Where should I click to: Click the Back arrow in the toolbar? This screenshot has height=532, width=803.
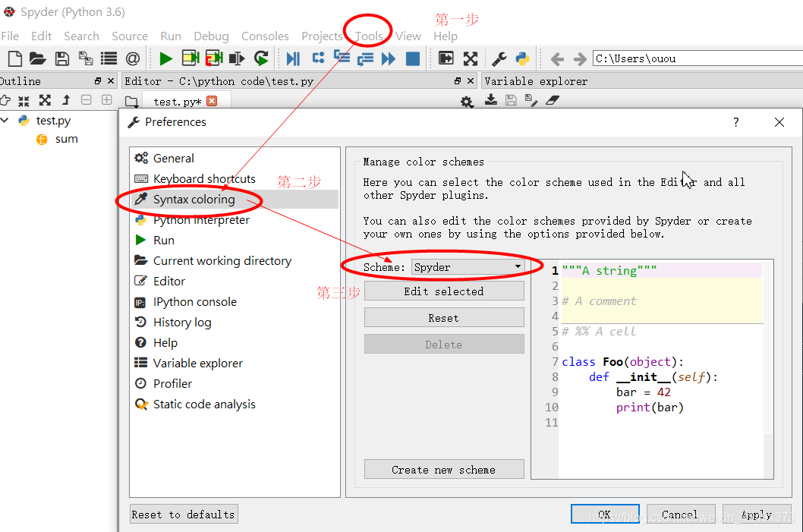coord(557,59)
